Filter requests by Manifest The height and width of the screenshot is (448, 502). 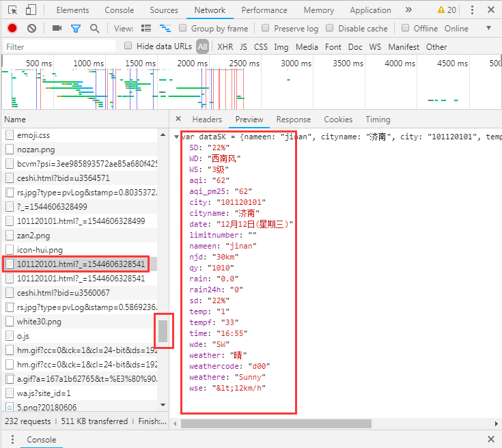(404, 46)
